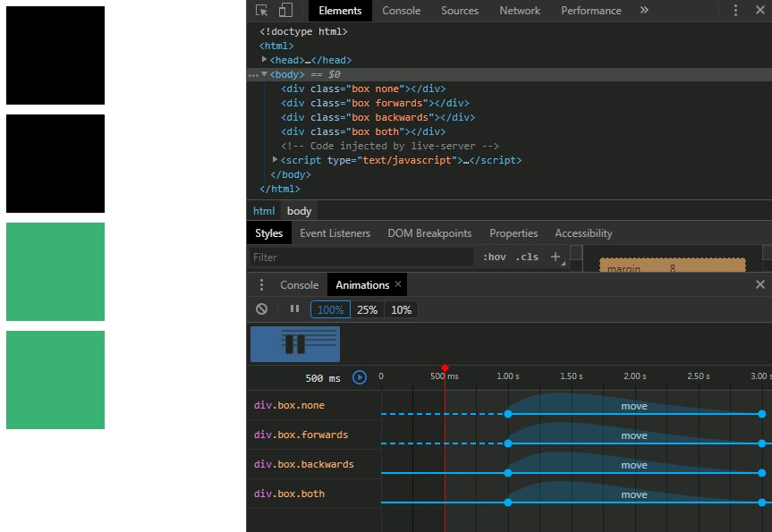This screenshot has height=532, width=772.
Task: Focus the styles Filter input field
Action: pos(361,257)
